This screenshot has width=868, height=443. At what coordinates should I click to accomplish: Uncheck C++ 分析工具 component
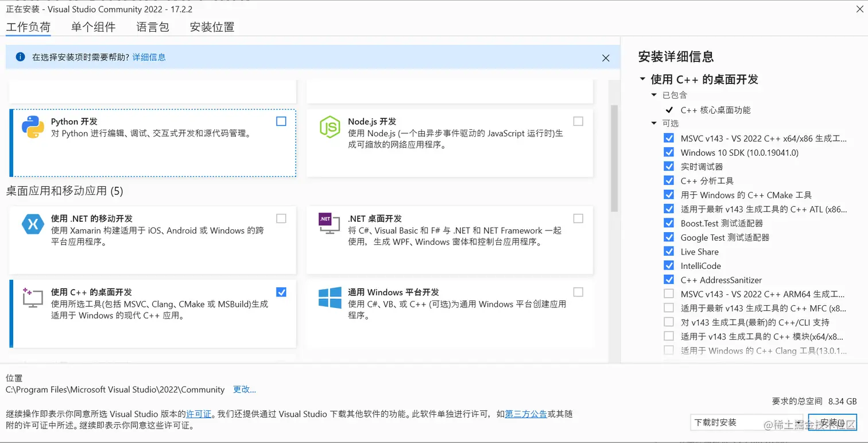(669, 180)
